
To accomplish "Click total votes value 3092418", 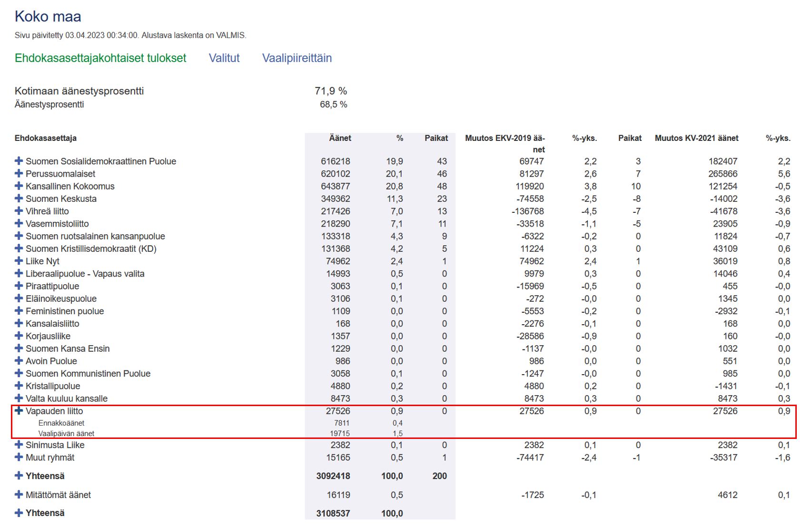I will pyautogui.click(x=333, y=476).
